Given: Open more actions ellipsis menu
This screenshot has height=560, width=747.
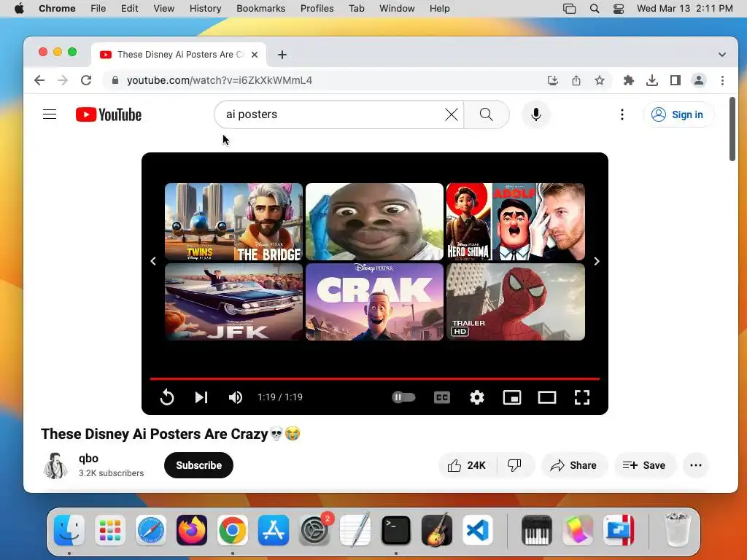Looking at the screenshot, I should [695, 465].
